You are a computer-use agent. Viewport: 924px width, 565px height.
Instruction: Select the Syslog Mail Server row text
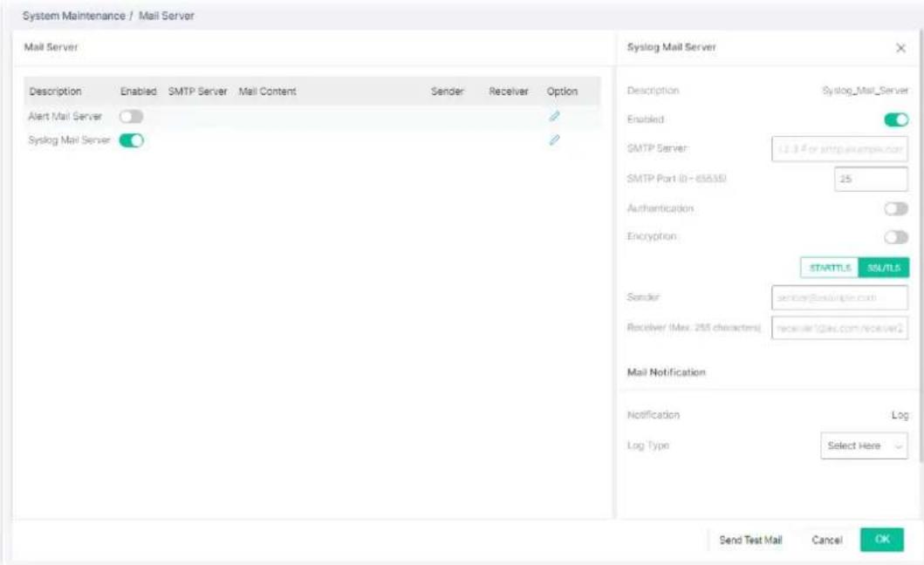click(x=70, y=140)
